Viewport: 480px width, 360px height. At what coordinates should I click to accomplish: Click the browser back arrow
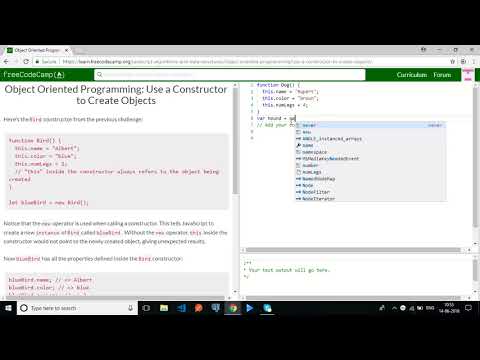pos(6,62)
